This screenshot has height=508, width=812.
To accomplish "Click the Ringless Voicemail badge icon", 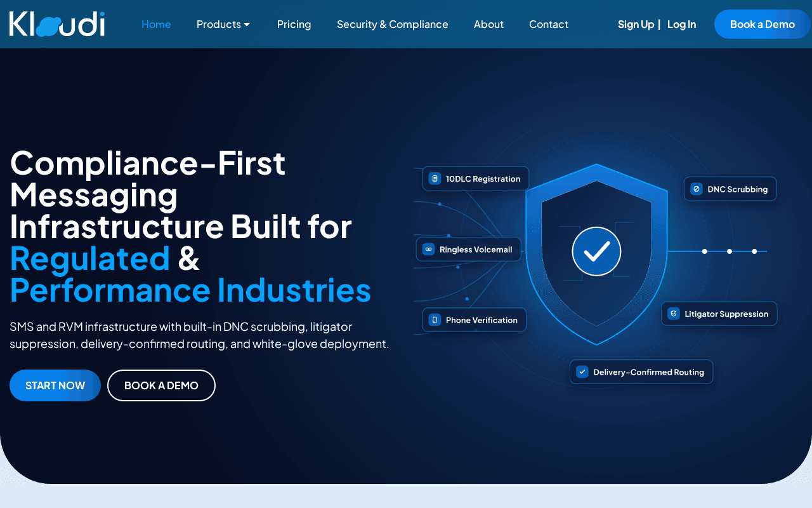I will point(428,250).
